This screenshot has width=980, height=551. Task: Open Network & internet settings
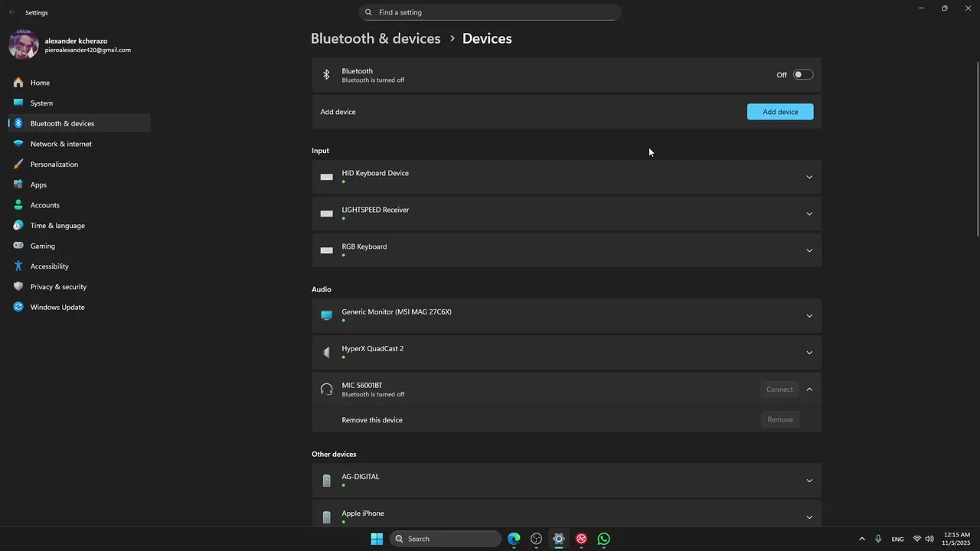pyautogui.click(x=61, y=144)
